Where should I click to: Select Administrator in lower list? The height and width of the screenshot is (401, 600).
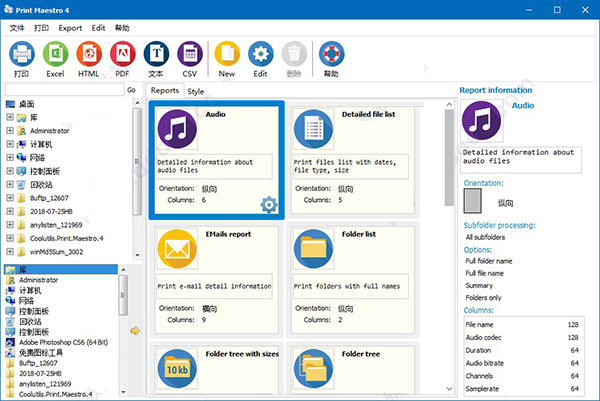coord(39,280)
